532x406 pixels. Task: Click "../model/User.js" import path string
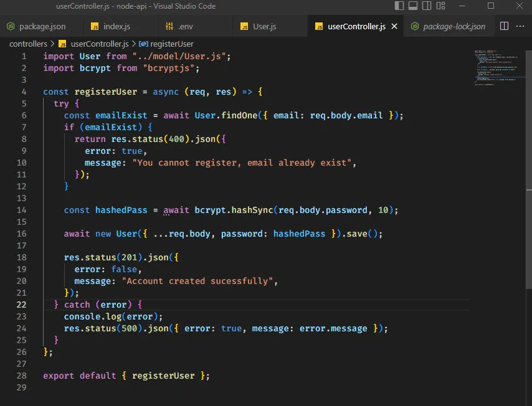tap(179, 56)
